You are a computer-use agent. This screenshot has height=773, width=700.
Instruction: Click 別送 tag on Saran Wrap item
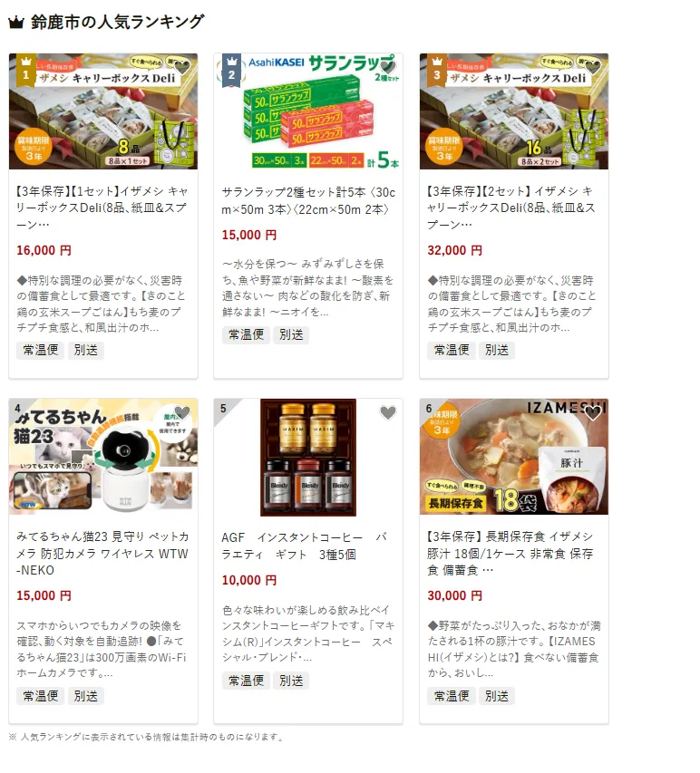pos(291,334)
